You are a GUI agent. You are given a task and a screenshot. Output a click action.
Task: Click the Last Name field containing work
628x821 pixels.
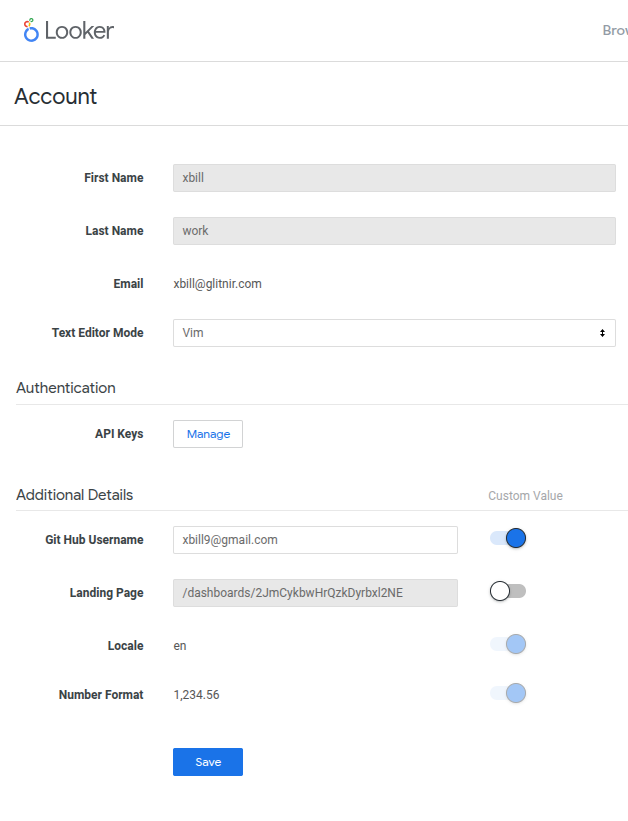point(394,231)
